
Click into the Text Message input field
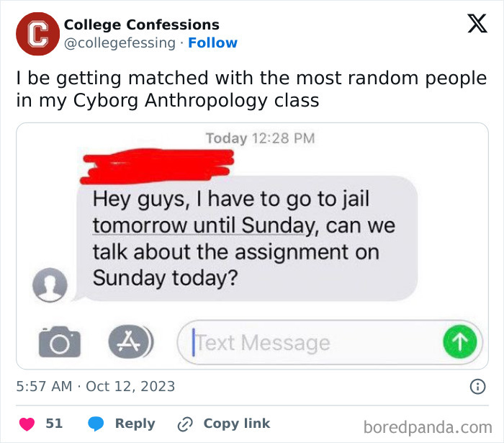pos(310,343)
